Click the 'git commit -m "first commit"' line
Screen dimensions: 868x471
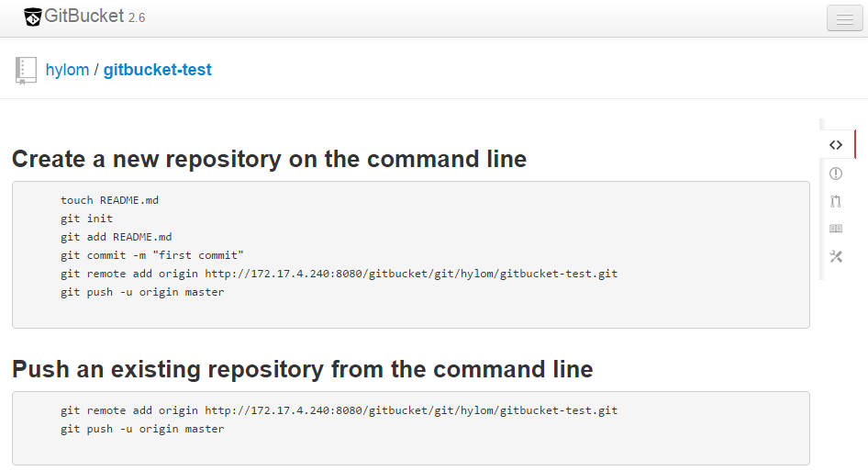151,255
